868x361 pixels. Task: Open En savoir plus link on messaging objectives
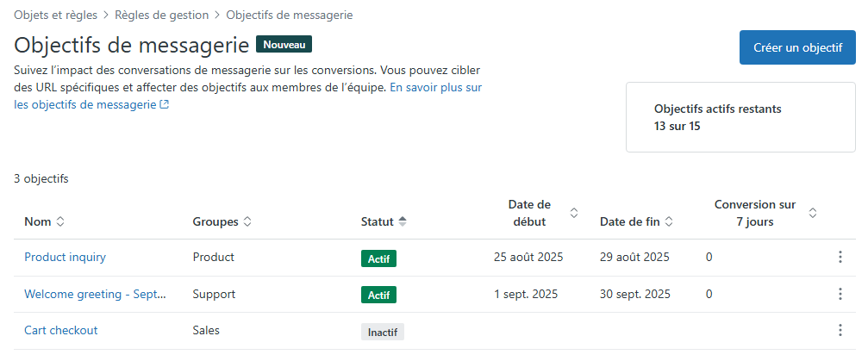pos(435,88)
